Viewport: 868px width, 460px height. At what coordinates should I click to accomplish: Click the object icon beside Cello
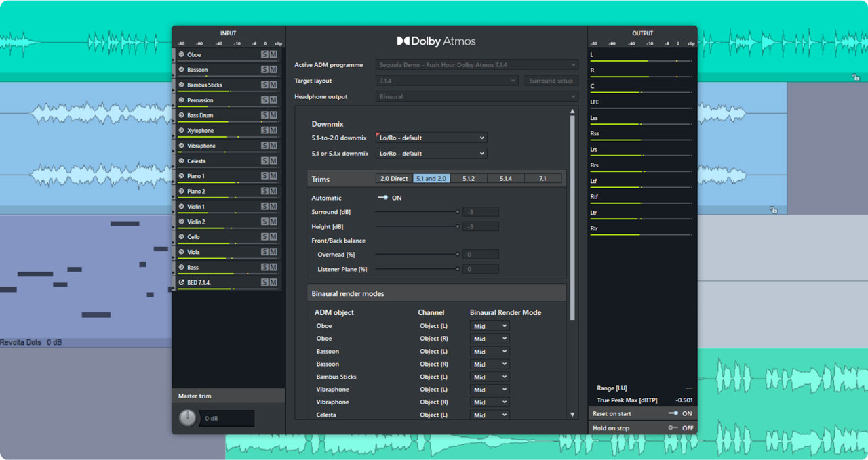[x=181, y=236]
